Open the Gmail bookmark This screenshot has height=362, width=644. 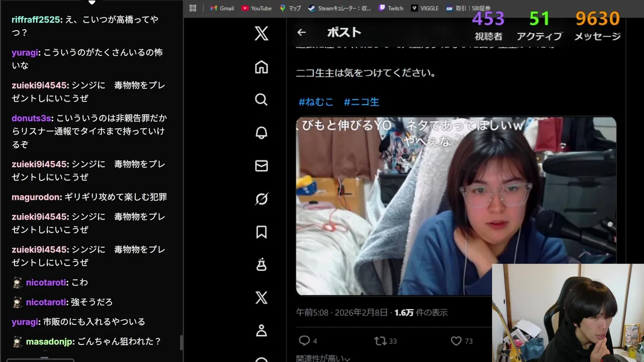click(x=222, y=8)
